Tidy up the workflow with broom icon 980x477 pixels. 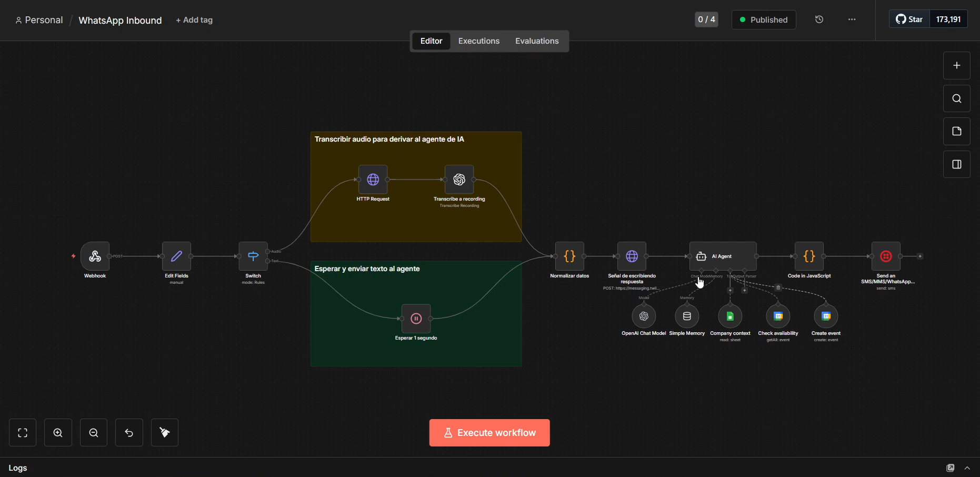click(165, 433)
